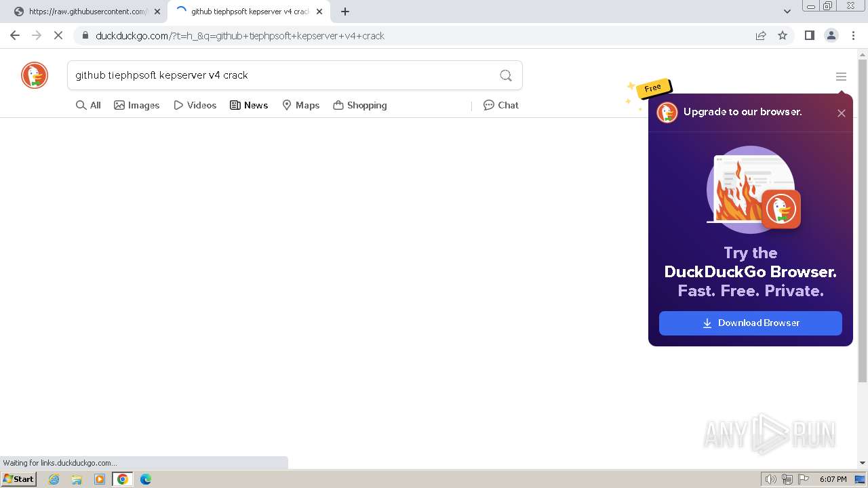
Task: Click 'Fast. Free. Private.' text
Action: point(751,291)
